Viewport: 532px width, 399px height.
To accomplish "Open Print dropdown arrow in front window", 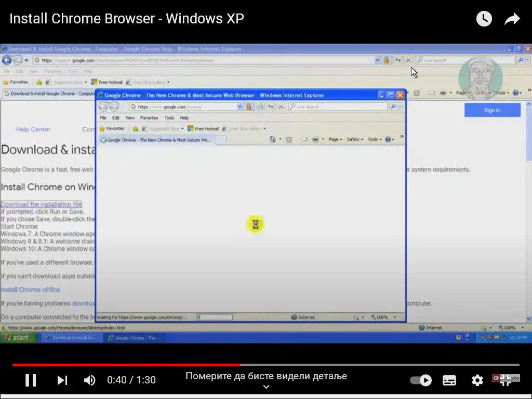I will coord(323,139).
